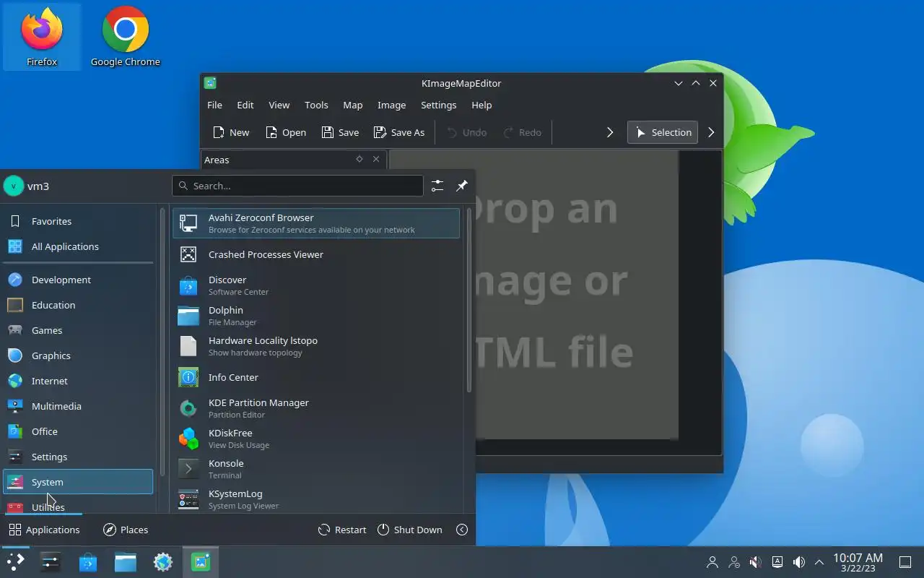The height and width of the screenshot is (578, 924).
Task: Launch Avahi Zeroconf Browser
Action: tap(316, 223)
